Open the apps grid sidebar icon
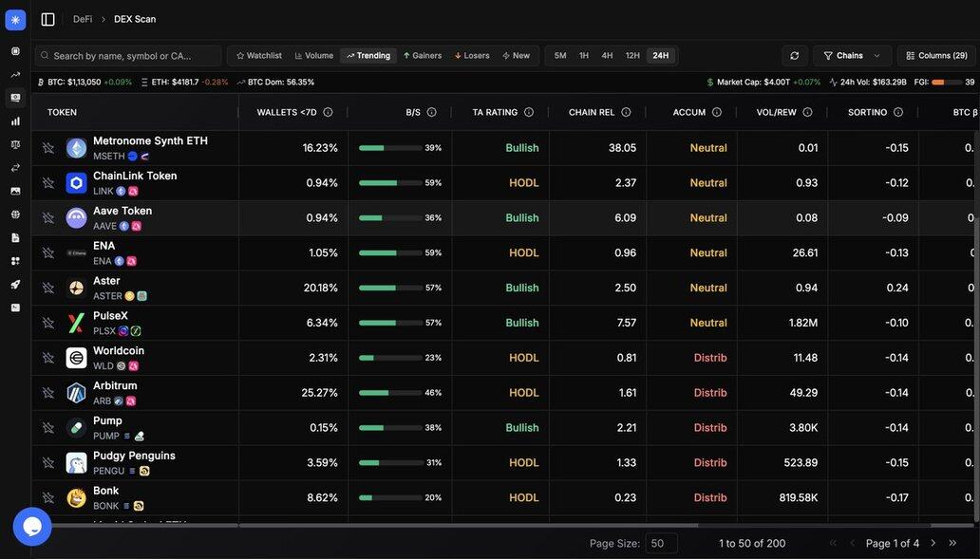This screenshot has width=980, height=559. tap(15, 261)
